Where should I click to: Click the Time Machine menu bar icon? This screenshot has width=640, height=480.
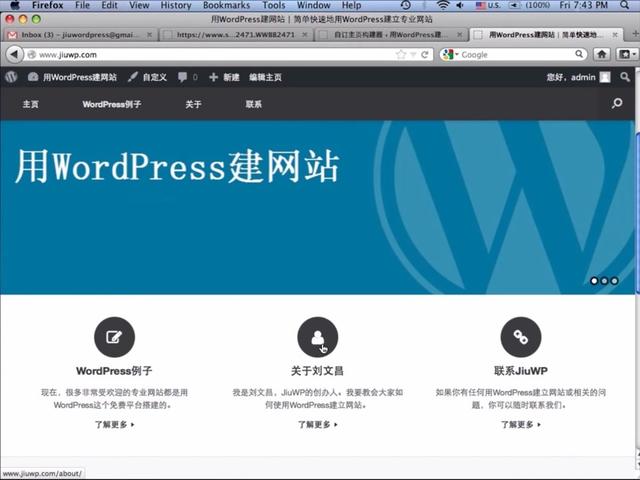405,5
